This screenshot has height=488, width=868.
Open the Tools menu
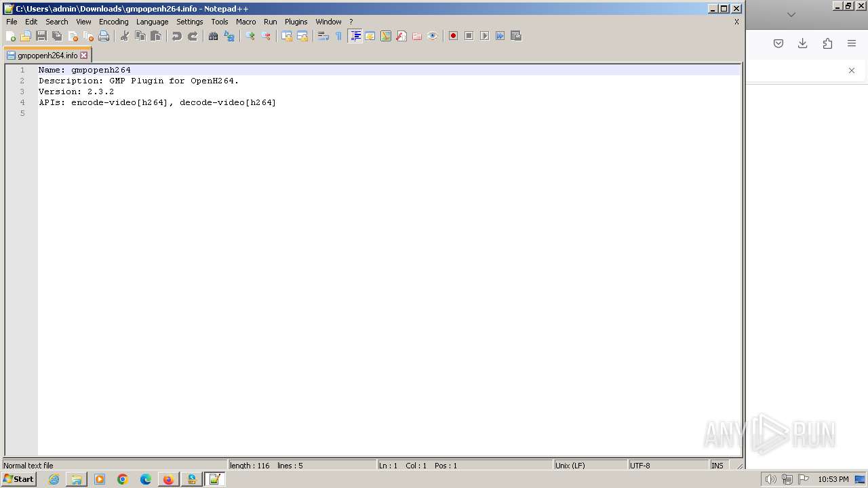(x=220, y=22)
